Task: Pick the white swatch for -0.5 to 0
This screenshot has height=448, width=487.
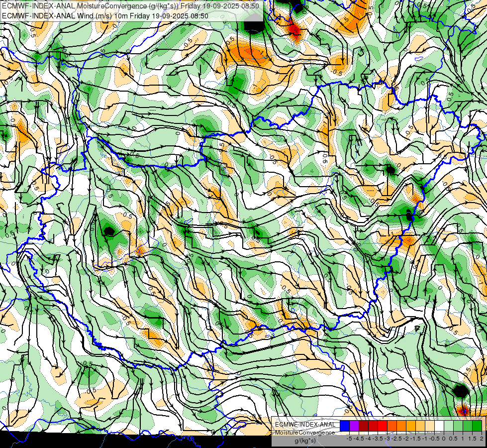Action: (x=439, y=426)
